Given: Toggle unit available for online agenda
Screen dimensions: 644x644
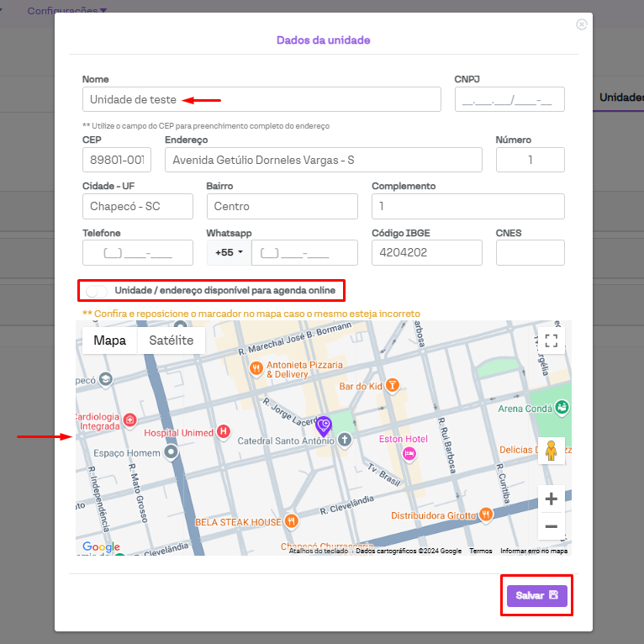Looking at the screenshot, I should pos(97,291).
